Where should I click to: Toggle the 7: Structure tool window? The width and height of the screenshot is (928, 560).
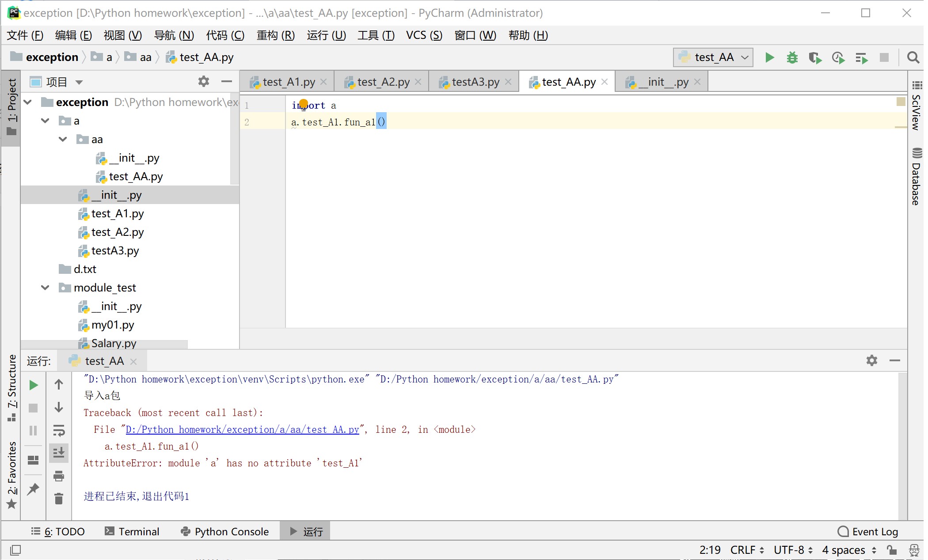[11, 388]
